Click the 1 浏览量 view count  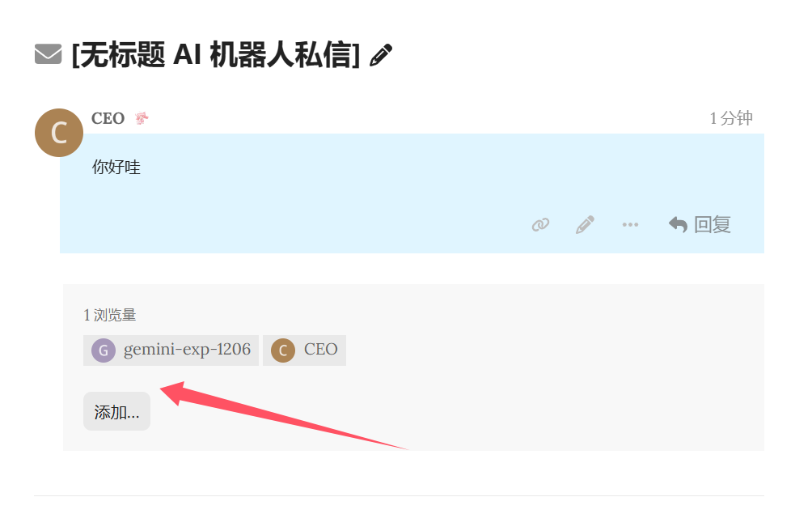[116, 316]
